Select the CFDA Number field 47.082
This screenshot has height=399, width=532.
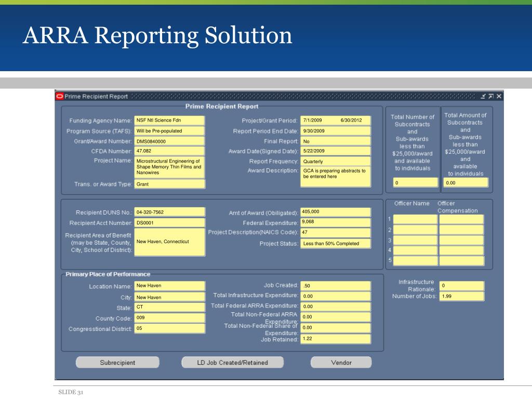(x=170, y=151)
